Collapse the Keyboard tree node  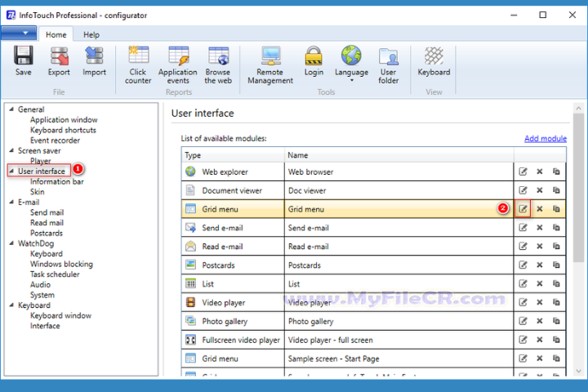pos(11,305)
